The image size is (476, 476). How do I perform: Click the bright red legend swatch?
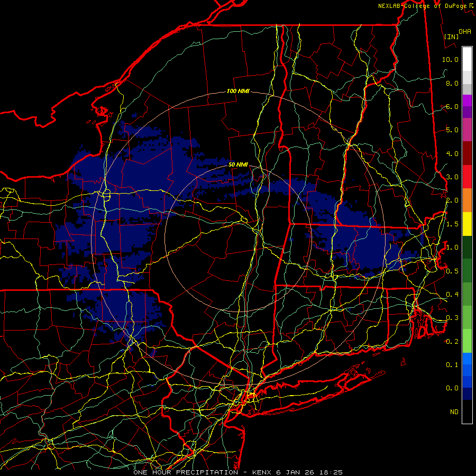tap(467, 177)
